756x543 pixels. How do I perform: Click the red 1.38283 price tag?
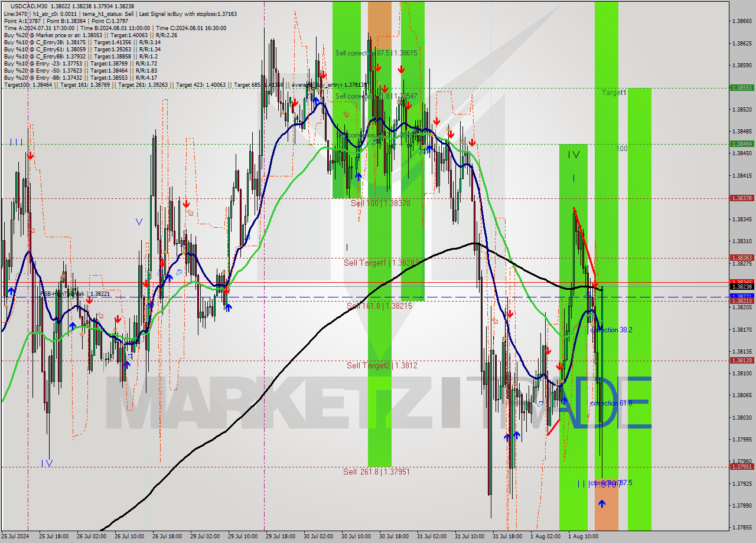coord(742,258)
